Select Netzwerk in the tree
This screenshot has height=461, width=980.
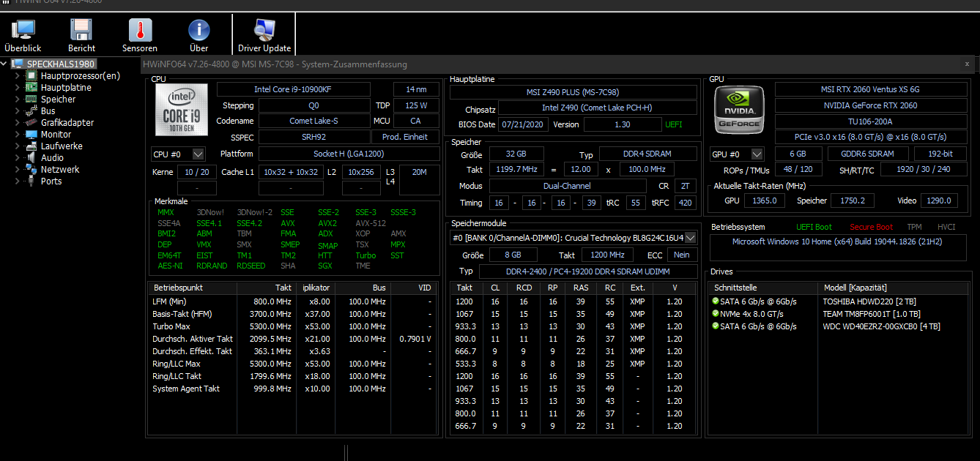pyautogui.click(x=60, y=169)
